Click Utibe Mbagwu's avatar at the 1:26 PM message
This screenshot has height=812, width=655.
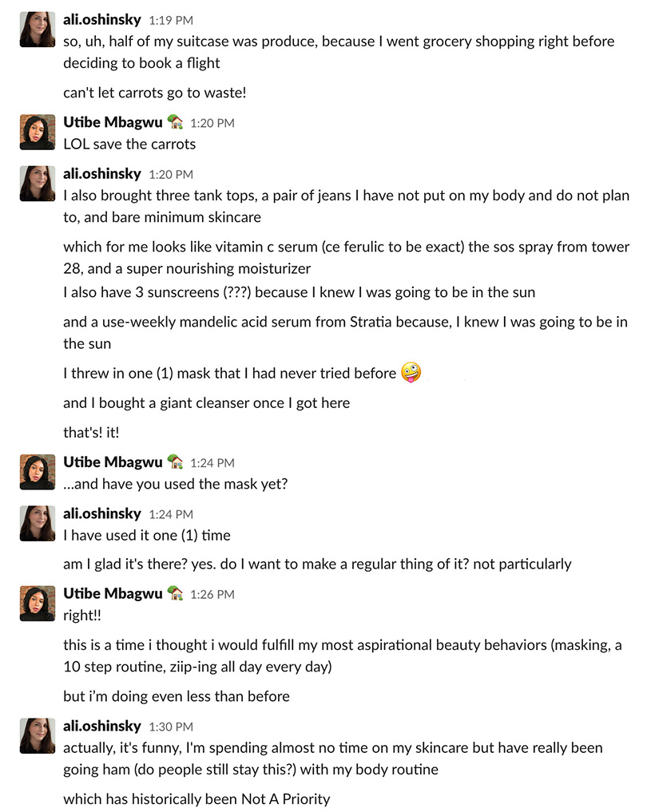[x=38, y=604]
